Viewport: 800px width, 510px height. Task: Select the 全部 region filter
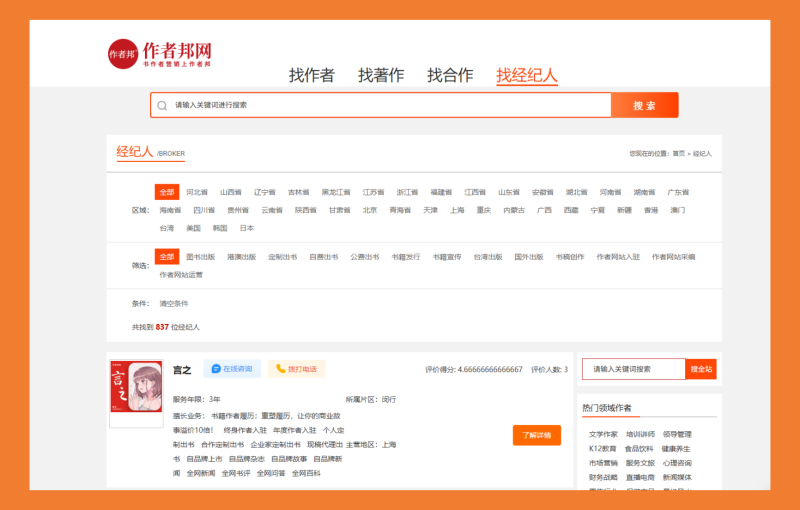click(x=167, y=192)
